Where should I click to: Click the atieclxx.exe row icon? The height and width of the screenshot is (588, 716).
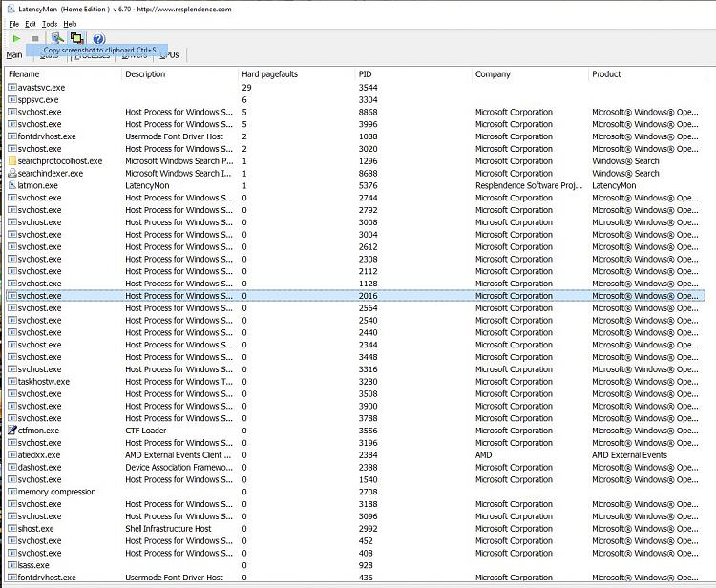pyautogui.click(x=12, y=454)
